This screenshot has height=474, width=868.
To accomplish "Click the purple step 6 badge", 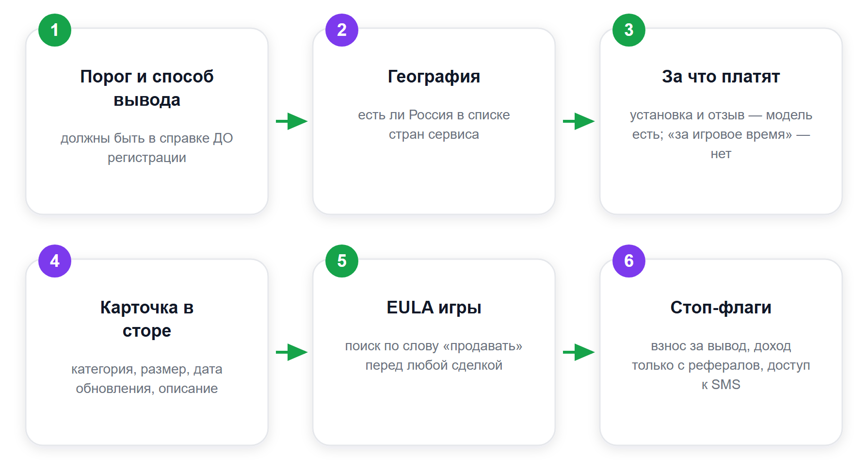I will (x=629, y=261).
